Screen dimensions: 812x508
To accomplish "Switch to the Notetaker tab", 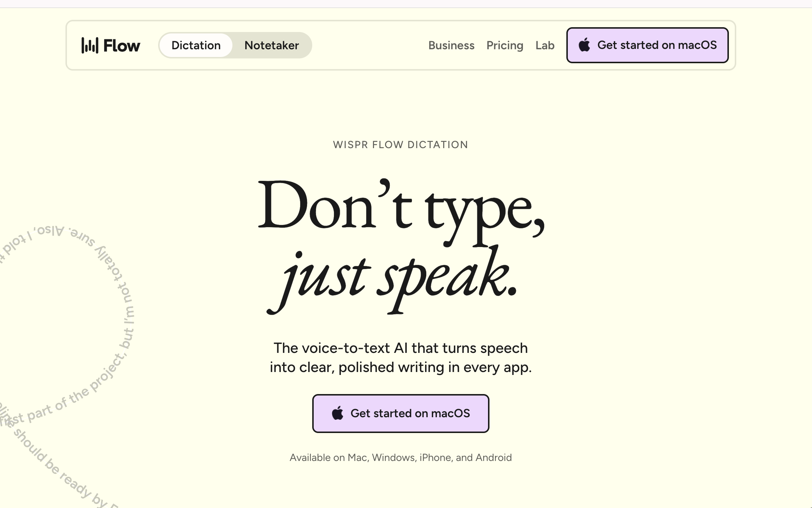I will point(271,45).
